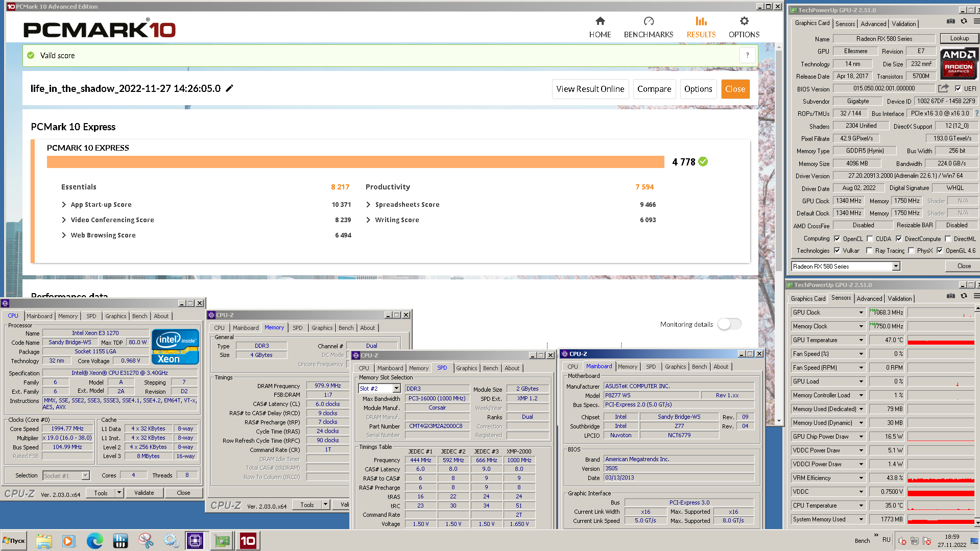Viewport: 980px width, 551px height.
Task: Click Bus Interface question mark in GPU-Z
Action: coord(977,113)
